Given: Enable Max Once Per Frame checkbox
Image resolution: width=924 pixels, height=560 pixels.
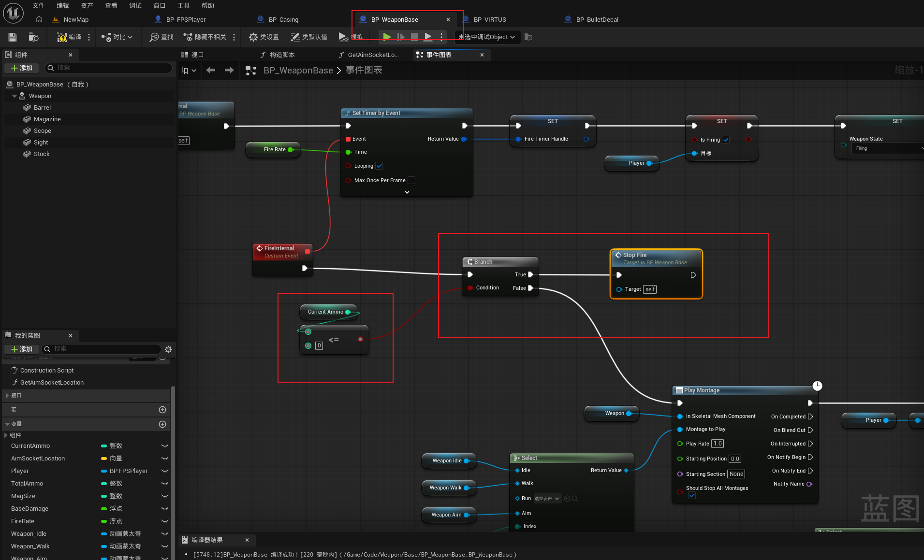Looking at the screenshot, I should (x=411, y=180).
